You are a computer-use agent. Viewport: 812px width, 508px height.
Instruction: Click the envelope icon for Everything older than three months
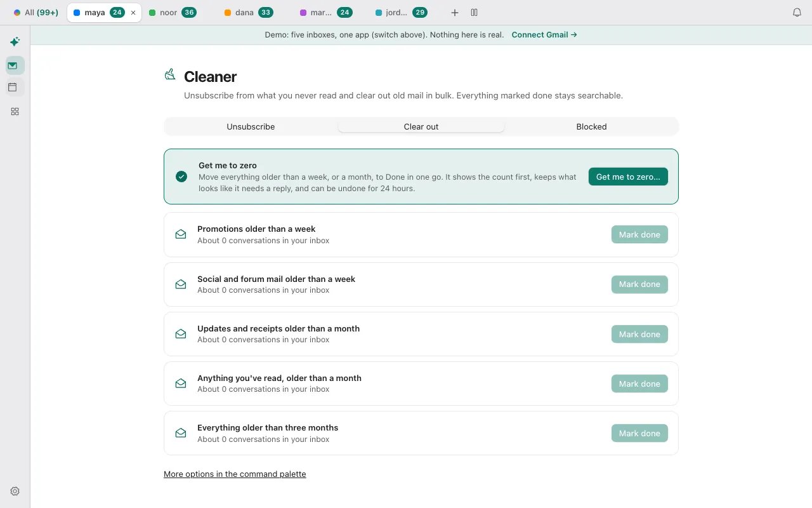click(181, 433)
